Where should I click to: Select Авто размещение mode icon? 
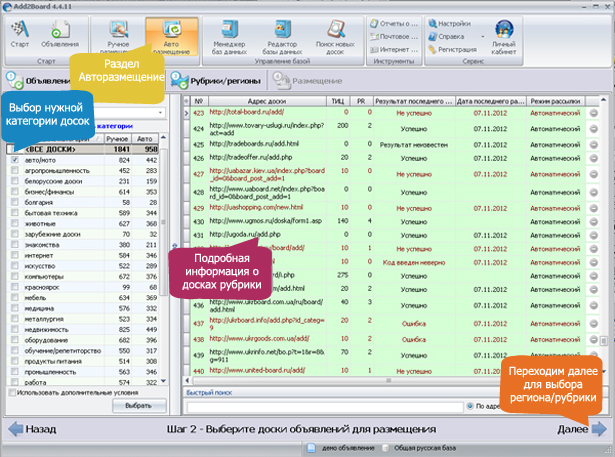coord(171,36)
